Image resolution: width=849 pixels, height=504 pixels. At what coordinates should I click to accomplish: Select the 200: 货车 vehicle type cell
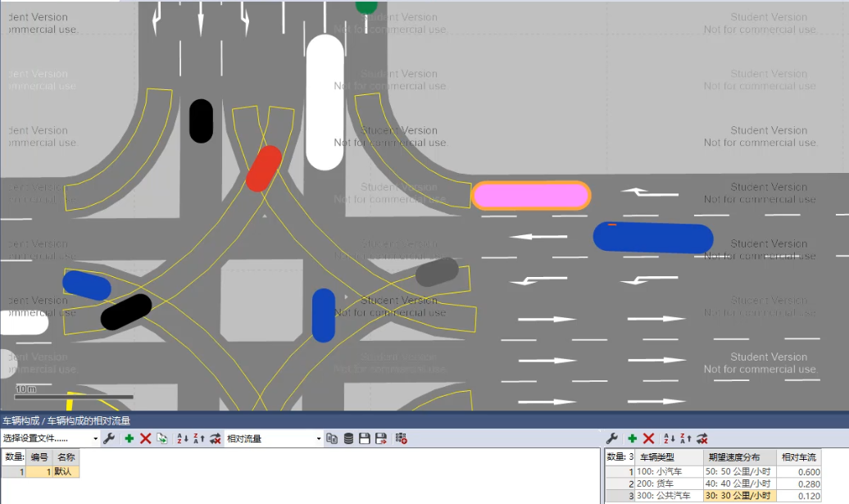click(x=669, y=484)
